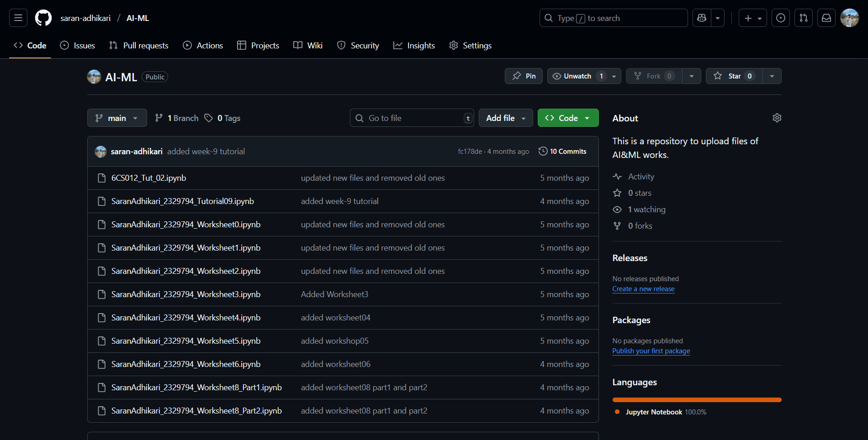Open the Copilot chat icon
Image resolution: width=868 pixels, height=440 pixels.
tap(702, 18)
